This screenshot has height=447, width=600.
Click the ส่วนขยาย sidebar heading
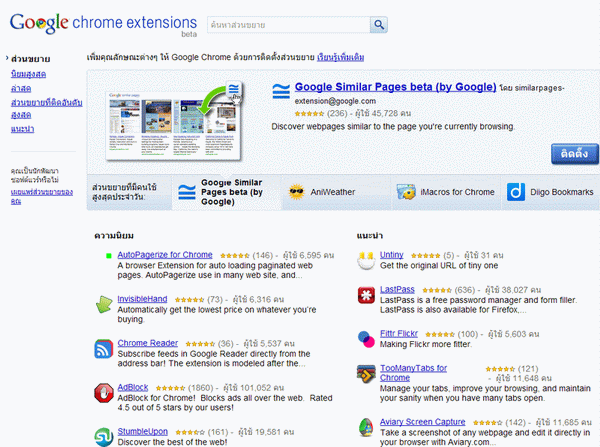click(x=31, y=59)
